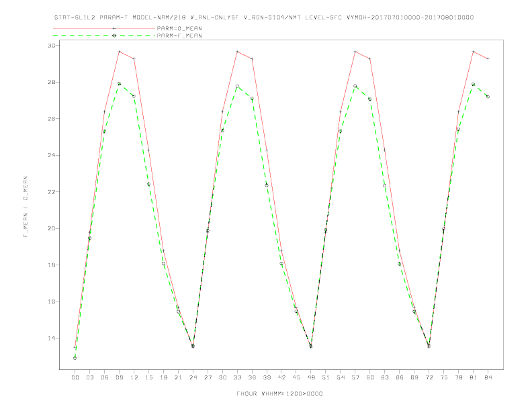Click x-axis forecast hour label 51
Screen dimensions: 532x411
click(326, 377)
